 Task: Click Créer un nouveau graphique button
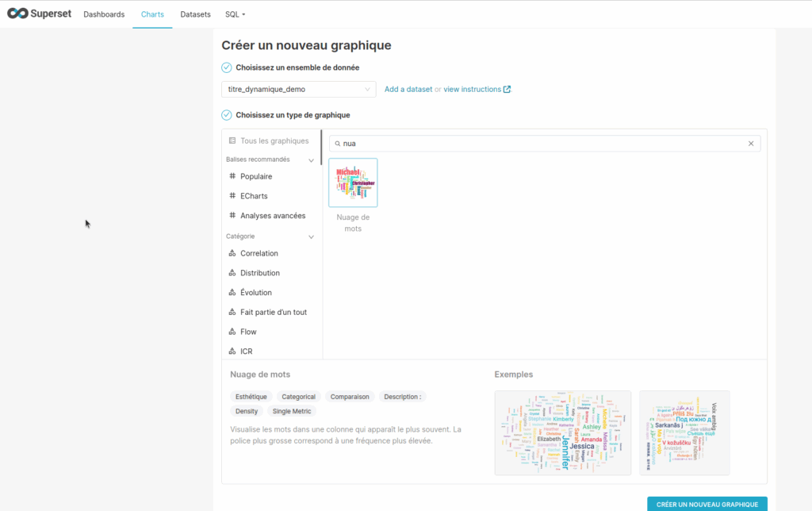(x=707, y=504)
